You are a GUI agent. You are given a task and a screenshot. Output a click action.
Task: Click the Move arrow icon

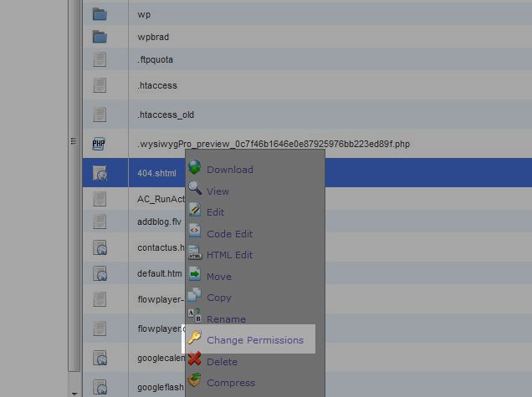194,275
